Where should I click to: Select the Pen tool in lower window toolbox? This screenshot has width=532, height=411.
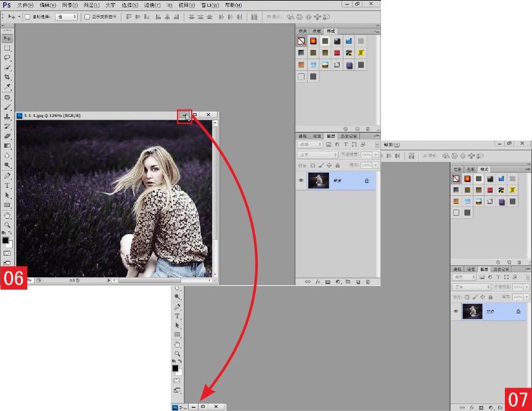pyautogui.click(x=177, y=307)
